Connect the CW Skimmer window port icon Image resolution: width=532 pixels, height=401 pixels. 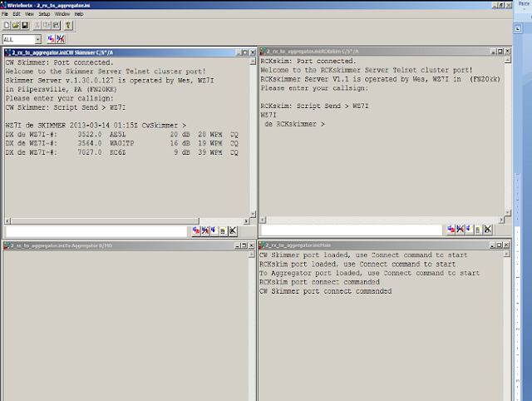tap(196, 231)
